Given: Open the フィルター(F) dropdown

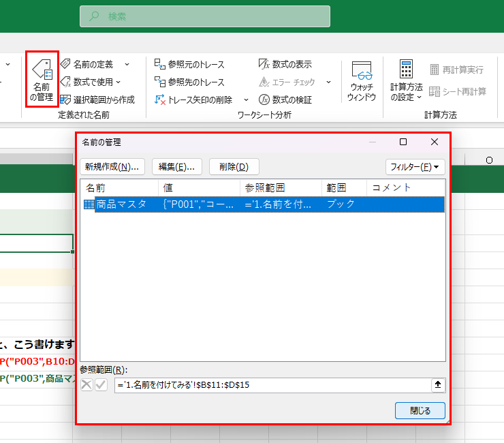Looking at the screenshot, I should (x=415, y=167).
